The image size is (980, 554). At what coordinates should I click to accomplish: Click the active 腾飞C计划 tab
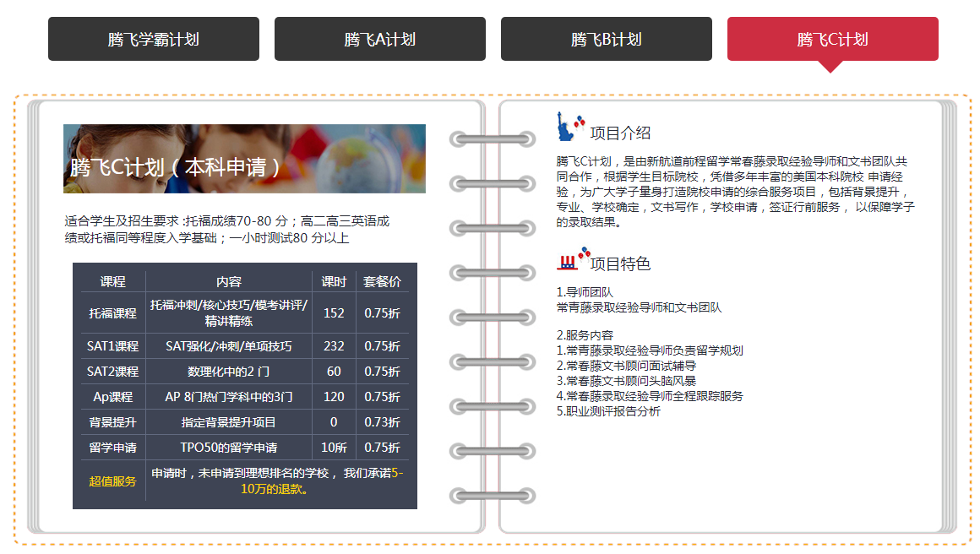click(832, 39)
